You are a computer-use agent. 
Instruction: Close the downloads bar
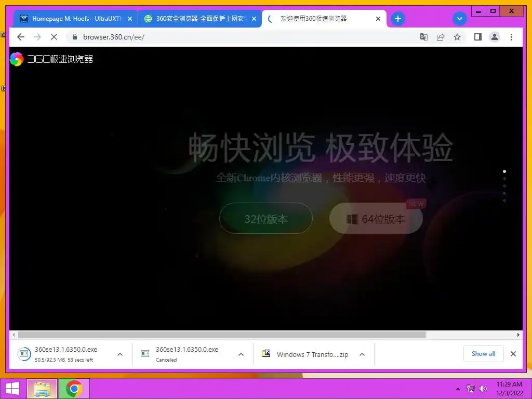513,354
